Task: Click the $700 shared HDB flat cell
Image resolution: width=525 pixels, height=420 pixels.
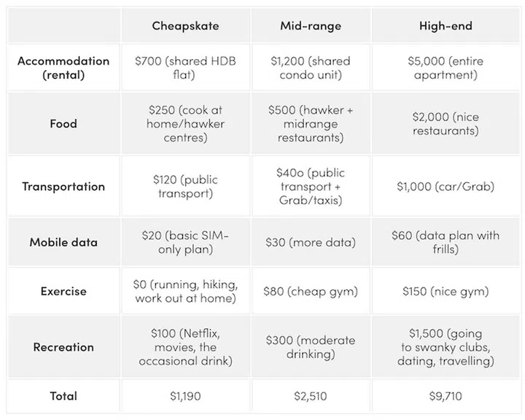Action: click(185, 67)
